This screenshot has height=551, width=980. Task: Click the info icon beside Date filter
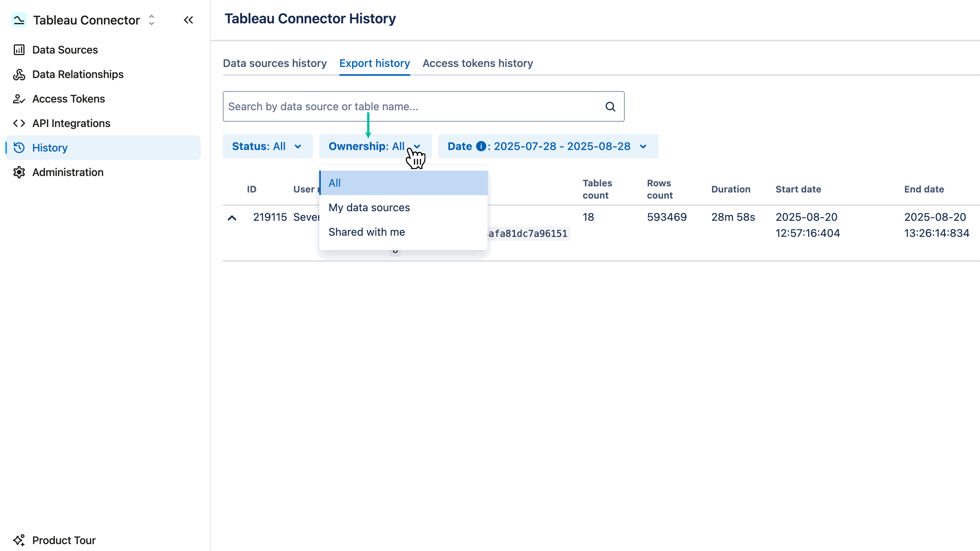(x=481, y=146)
